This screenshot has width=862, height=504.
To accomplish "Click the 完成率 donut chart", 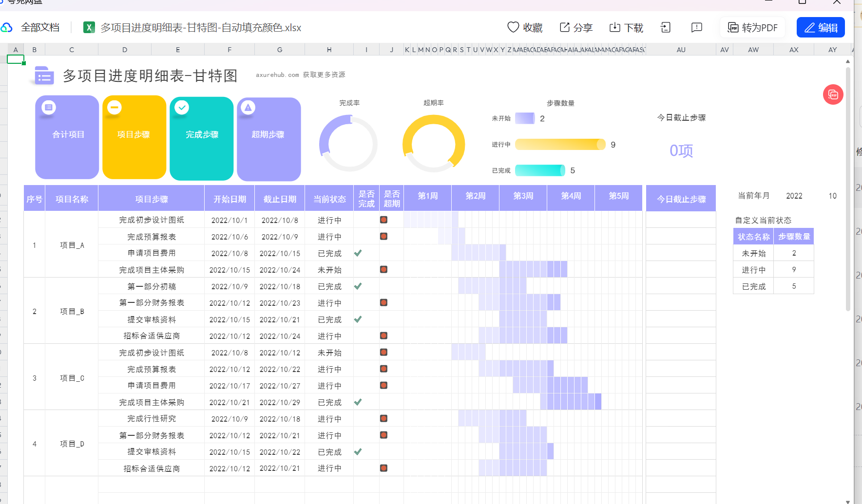I will 348,143.
